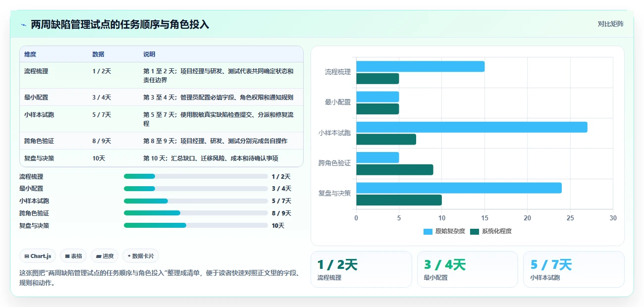
Task: Click the table data cell '5 / 7天'
Action: coord(102,115)
